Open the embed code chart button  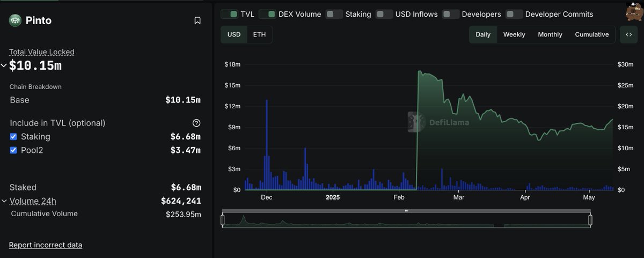(x=628, y=34)
